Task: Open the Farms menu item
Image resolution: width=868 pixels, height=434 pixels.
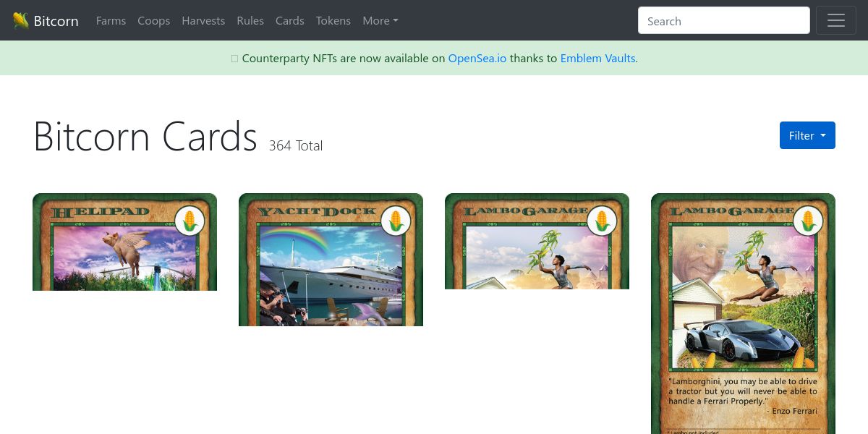Action: pyautogui.click(x=111, y=21)
